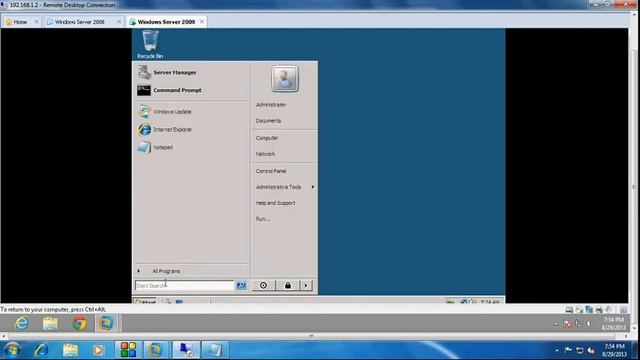The image size is (640, 360).
Task: Open VMware Workstation on the bottom taskbar
Action: point(155,350)
